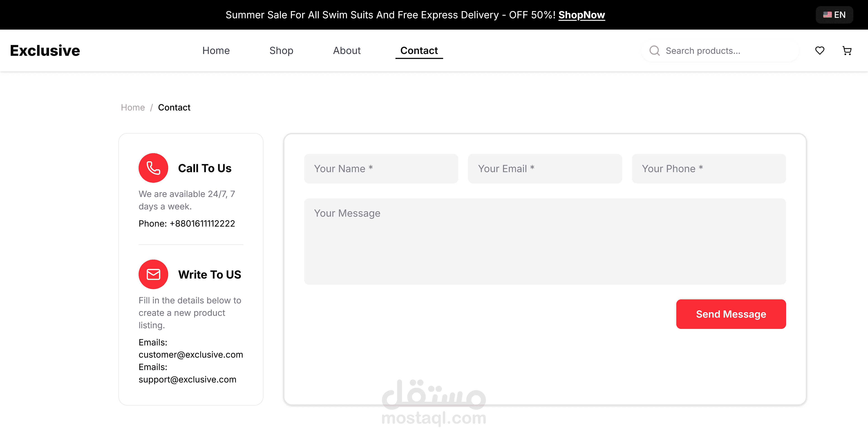Click the Exclusive brand logo
Viewport: 868px width, 436px height.
pos(45,51)
